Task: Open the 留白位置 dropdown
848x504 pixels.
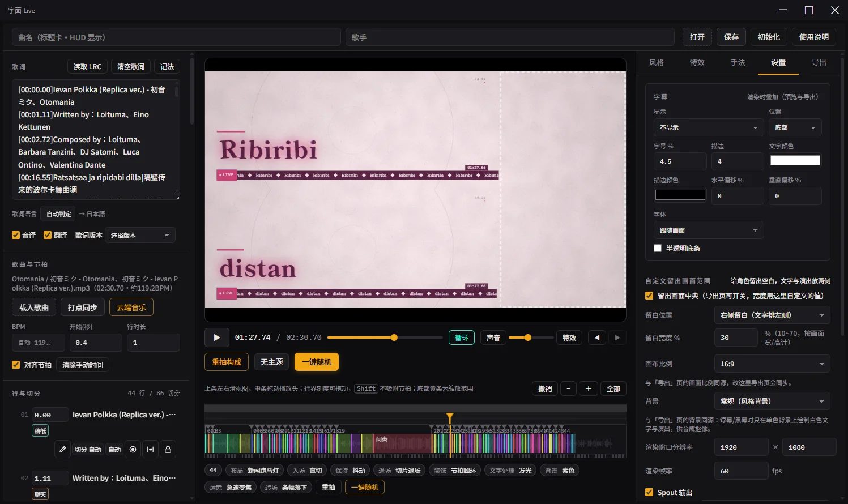Action: click(x=772, y=315)
